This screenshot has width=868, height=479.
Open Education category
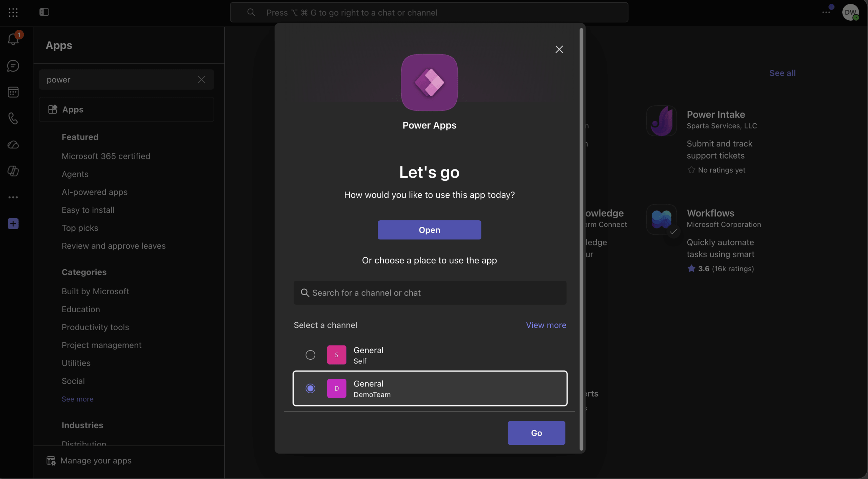(x=81, y=310)
